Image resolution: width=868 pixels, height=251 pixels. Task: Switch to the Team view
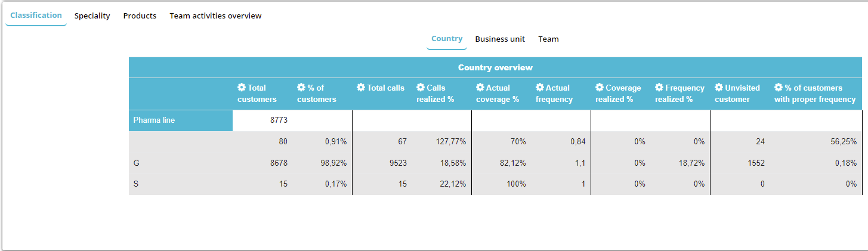click(x=548, y=39)
